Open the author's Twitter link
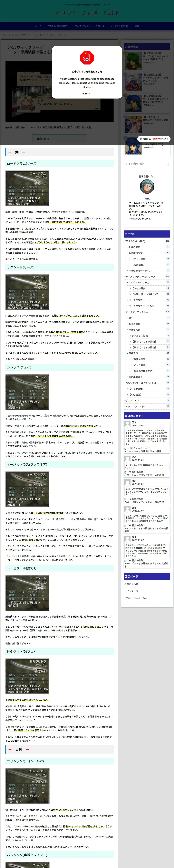This screenshot has height=868, width=174. [x=133, y=219]
